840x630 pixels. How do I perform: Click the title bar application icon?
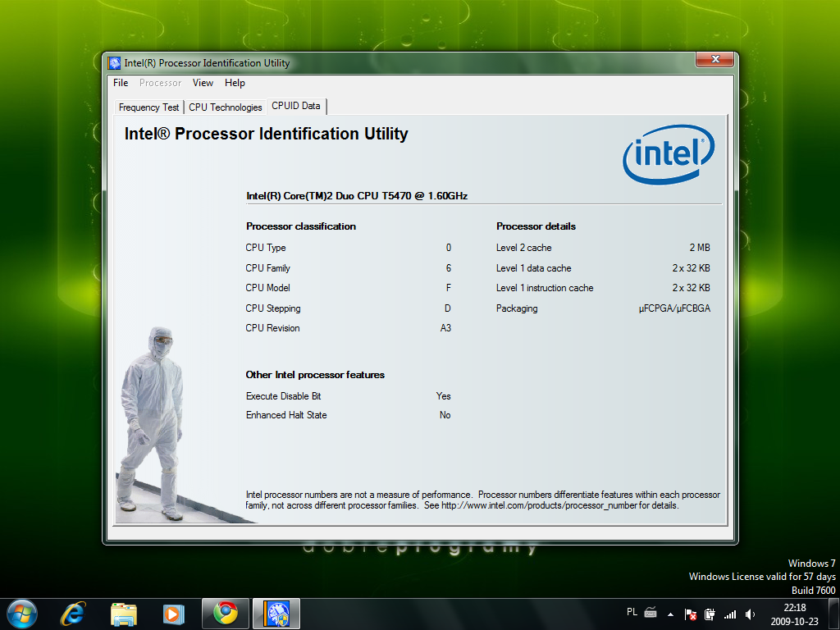coord(115,63)
